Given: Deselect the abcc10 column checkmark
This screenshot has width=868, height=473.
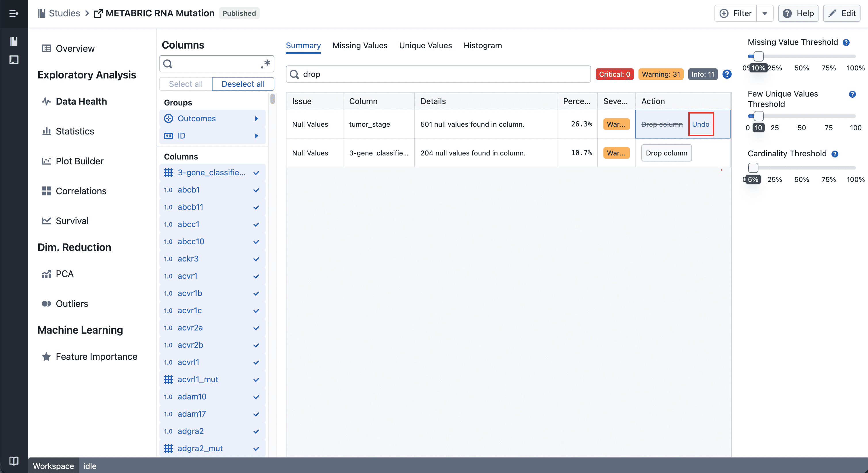Looking at the screenshot, I should (x=256, y=242).
